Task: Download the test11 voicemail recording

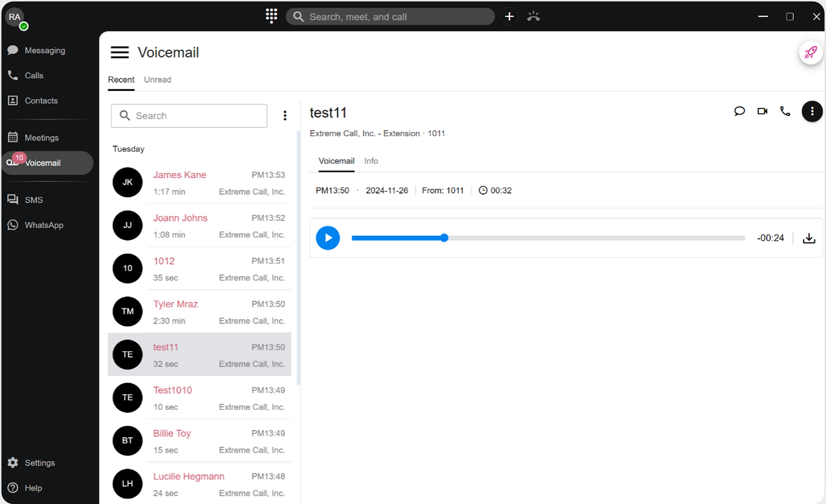Action: click(x=809, y=238)
